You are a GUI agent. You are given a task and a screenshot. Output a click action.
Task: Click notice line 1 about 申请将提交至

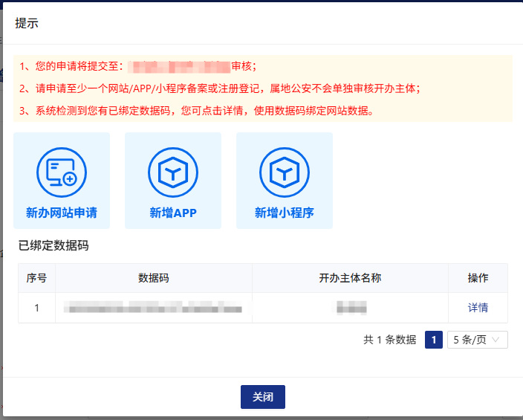coord(137,66)
